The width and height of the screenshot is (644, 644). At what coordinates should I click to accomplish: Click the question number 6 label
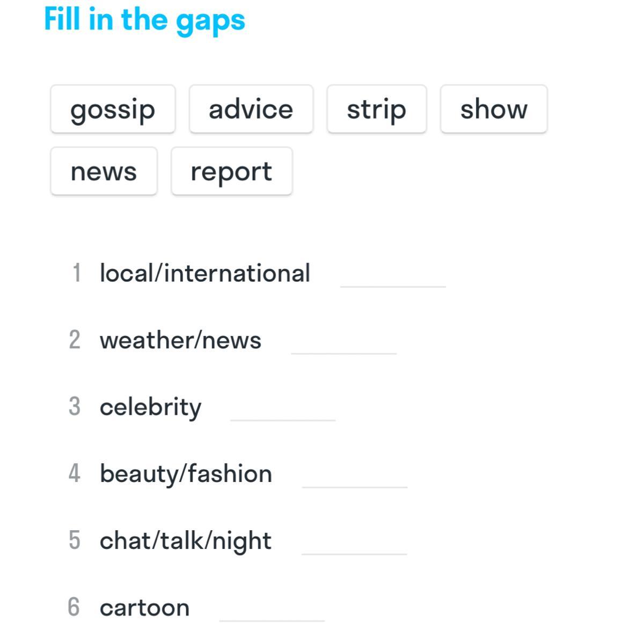pyautogui.click(x=74, y=608)
